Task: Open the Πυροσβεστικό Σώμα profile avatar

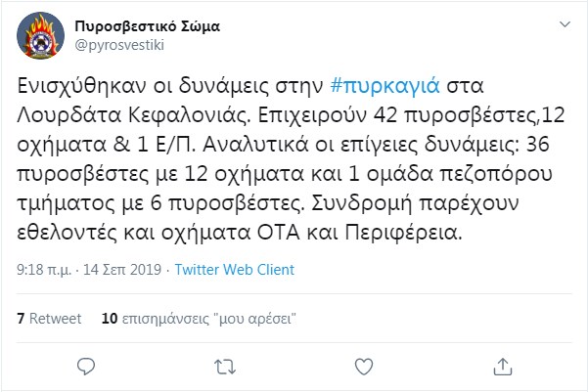Action: tap(40, 35)
